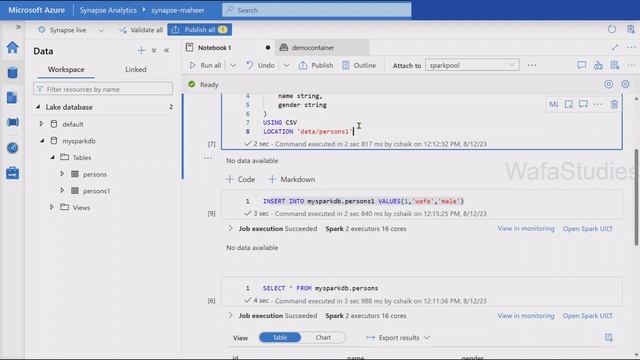Open the sparkpool Attach to dropdown

pyautogui.click(x=472, y=65)
